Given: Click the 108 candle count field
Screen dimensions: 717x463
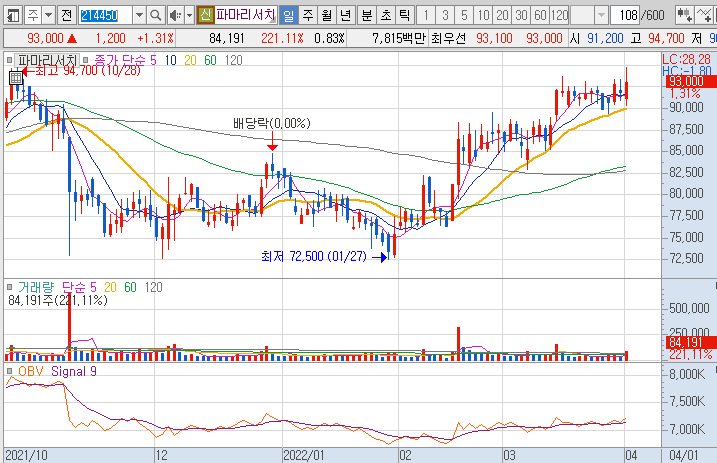Looking at the screenshot, I should click(626, 16).
